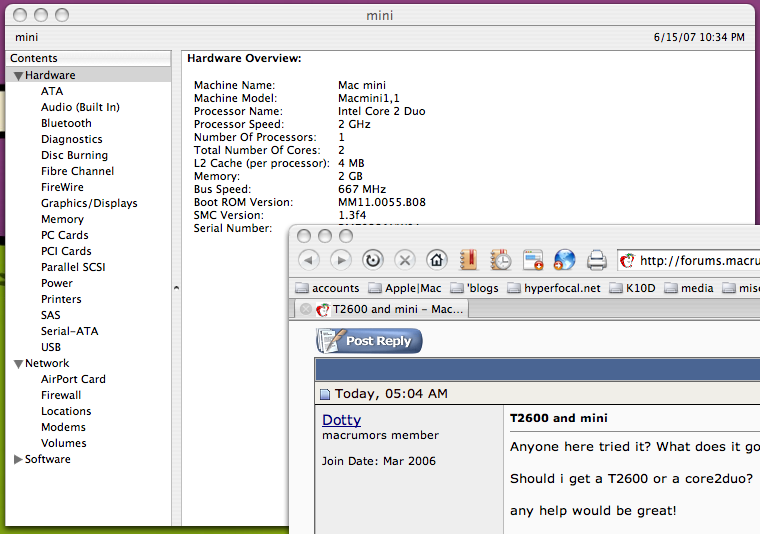
Task: Select Locations under Network
Action: tap(66, 411)
